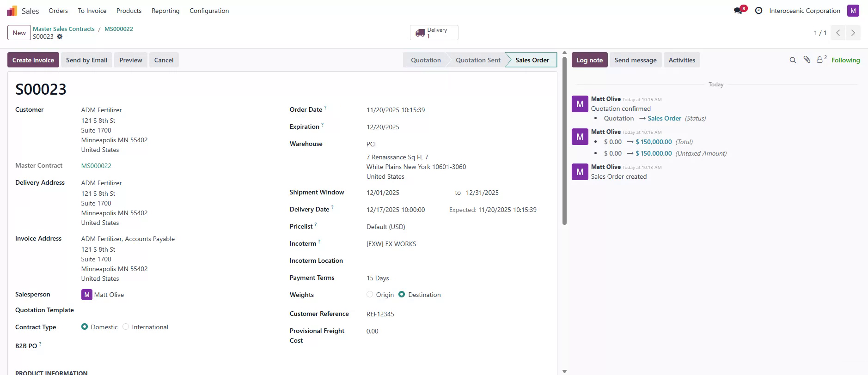Click the Customer Reference REF12345 field

pyautogui.click(x=380, y=314)
